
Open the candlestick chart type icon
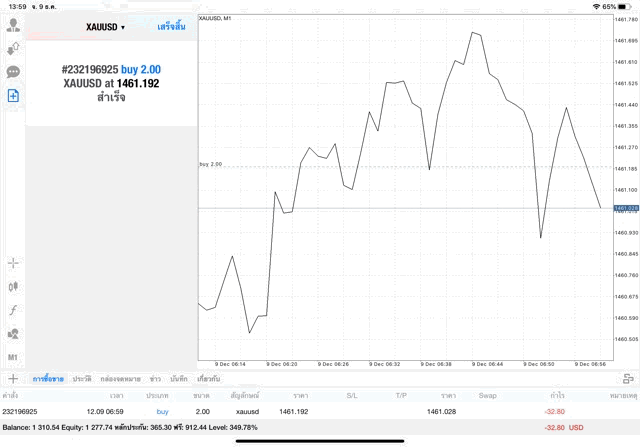coord(13,287)
